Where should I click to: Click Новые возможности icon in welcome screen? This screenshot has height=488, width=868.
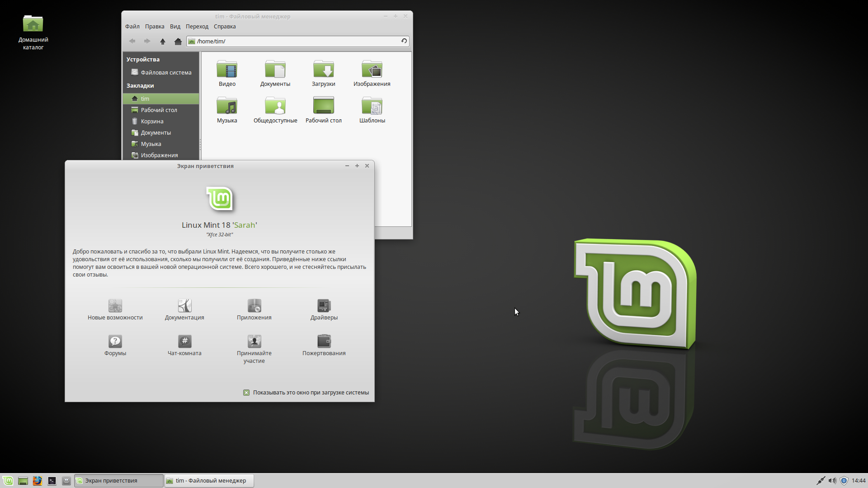click(115, 306)
